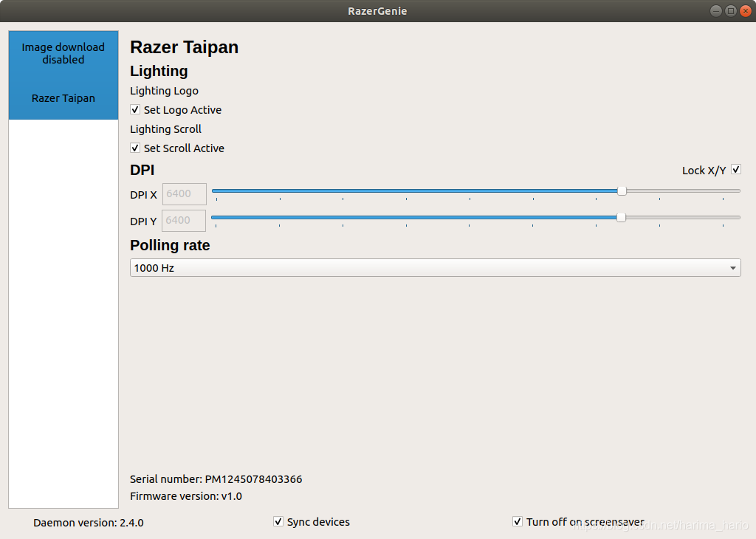
Task: Click the RazerGenie title bar text
Action: 377,11
